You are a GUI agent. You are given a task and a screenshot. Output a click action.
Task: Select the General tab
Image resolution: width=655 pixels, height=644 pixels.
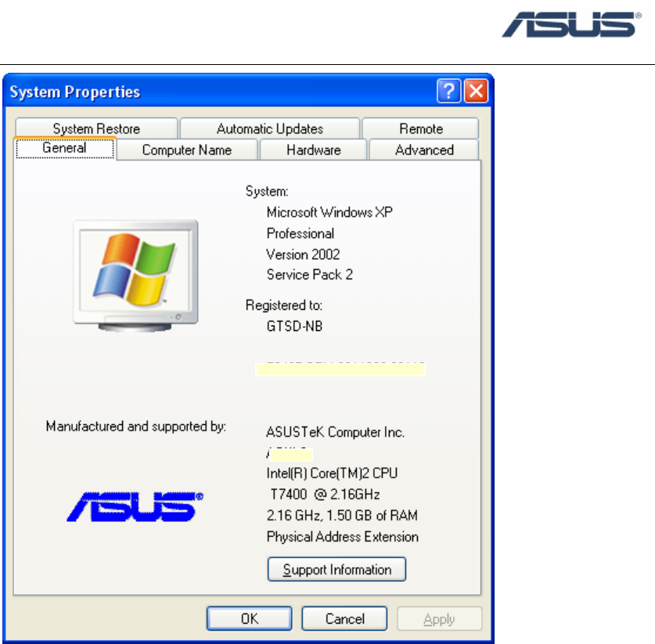coord(65,148)
